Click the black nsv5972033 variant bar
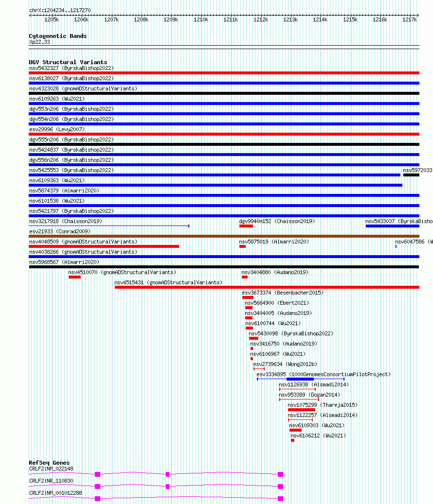 point(411,175)
